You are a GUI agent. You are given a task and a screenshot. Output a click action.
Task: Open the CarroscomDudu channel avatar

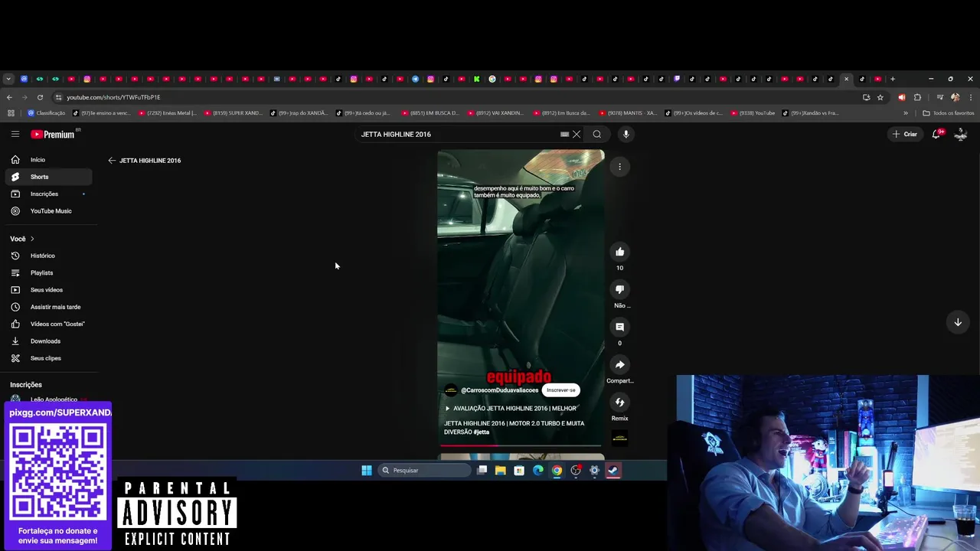[x=451, y=390]
